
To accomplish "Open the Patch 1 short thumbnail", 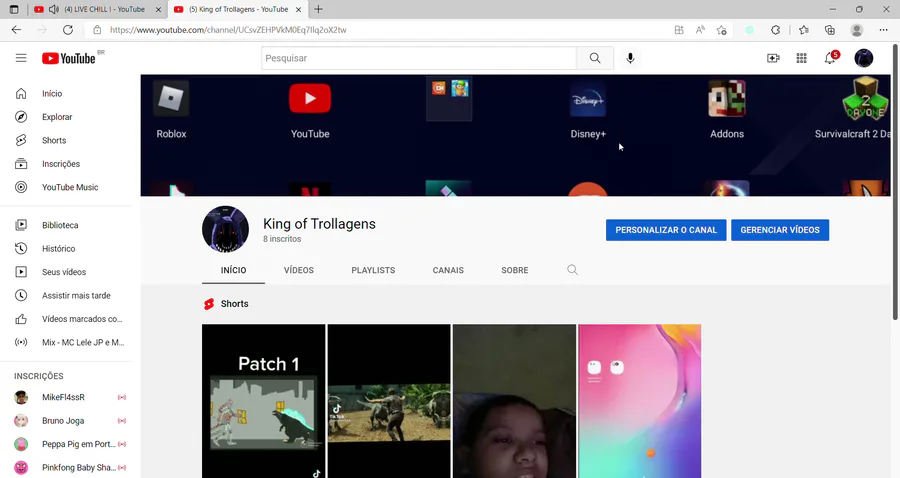I will point(263,401).
